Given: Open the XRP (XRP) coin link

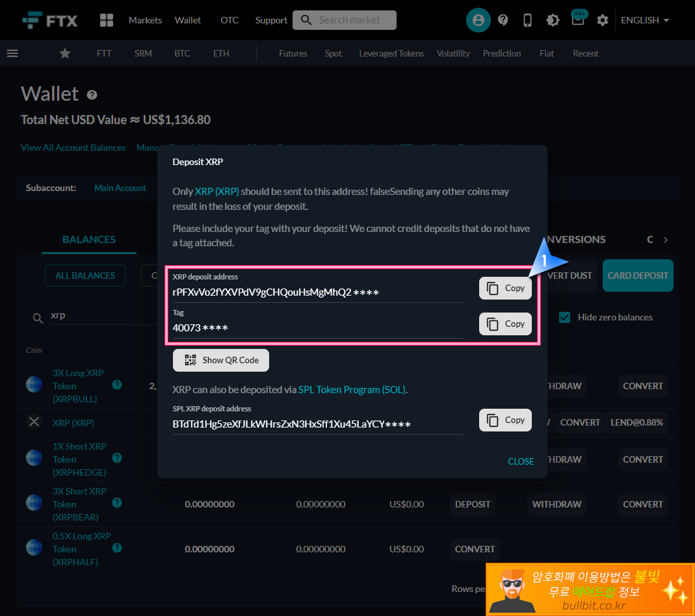Looking at the screenshot, I should [x=73, y=424].
